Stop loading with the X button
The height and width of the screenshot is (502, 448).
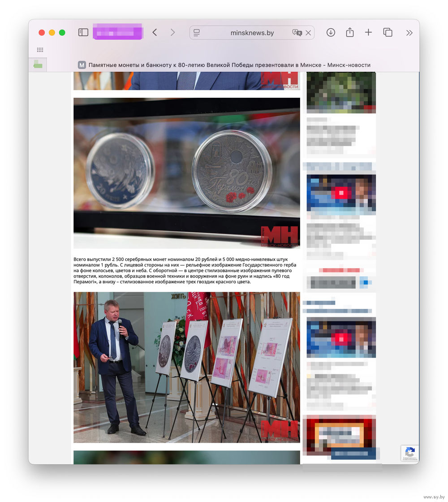pyautogui.click(x=308, y=33)
